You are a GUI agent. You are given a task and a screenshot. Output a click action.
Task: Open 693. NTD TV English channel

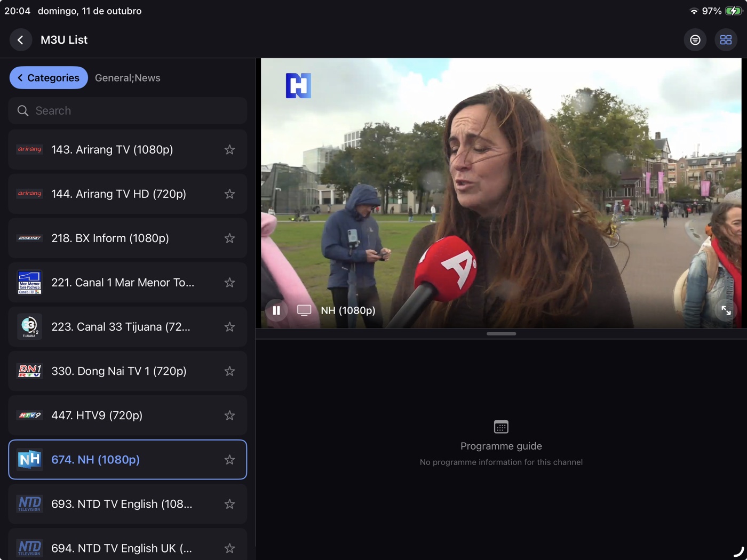pos(128,504)
